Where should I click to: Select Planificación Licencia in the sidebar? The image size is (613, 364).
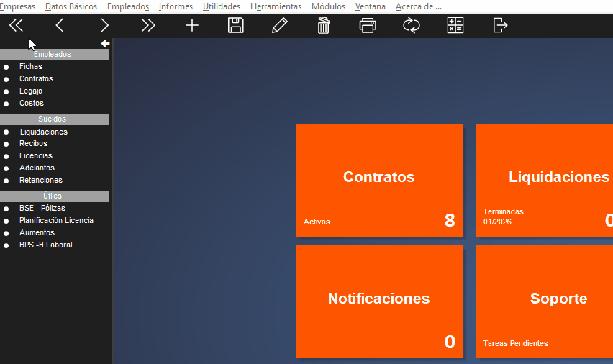56,220
